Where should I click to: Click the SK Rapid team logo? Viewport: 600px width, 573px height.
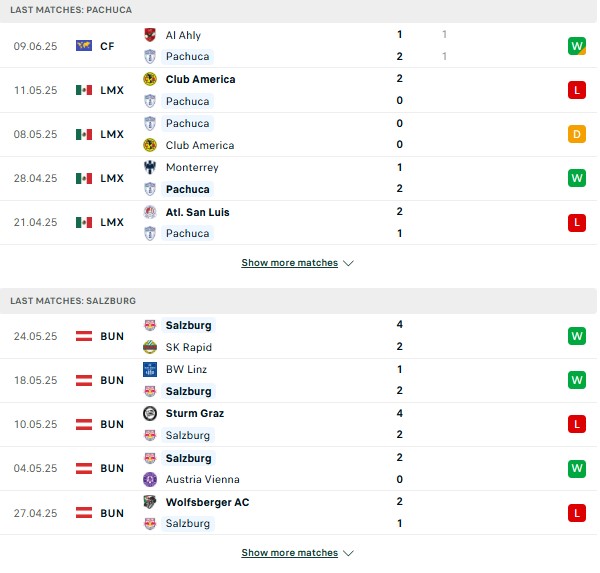(150, 347)
